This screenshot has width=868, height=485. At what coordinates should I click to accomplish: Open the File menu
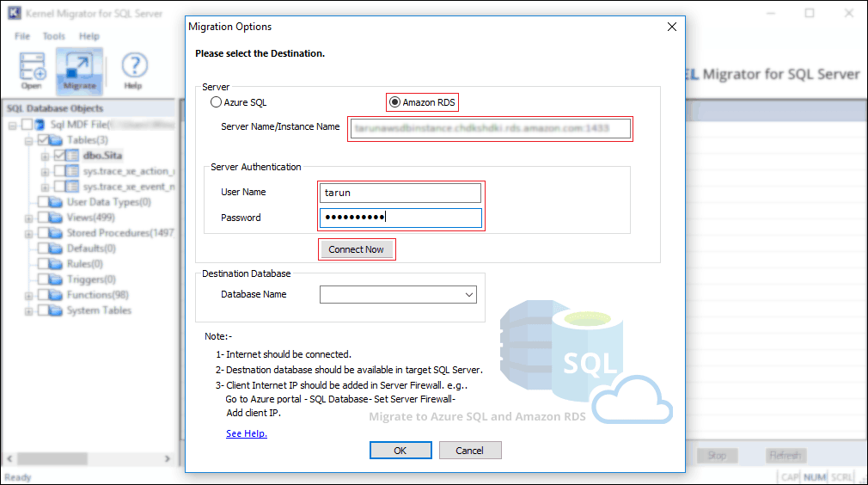pyautogui.click(x=22, y=36)
